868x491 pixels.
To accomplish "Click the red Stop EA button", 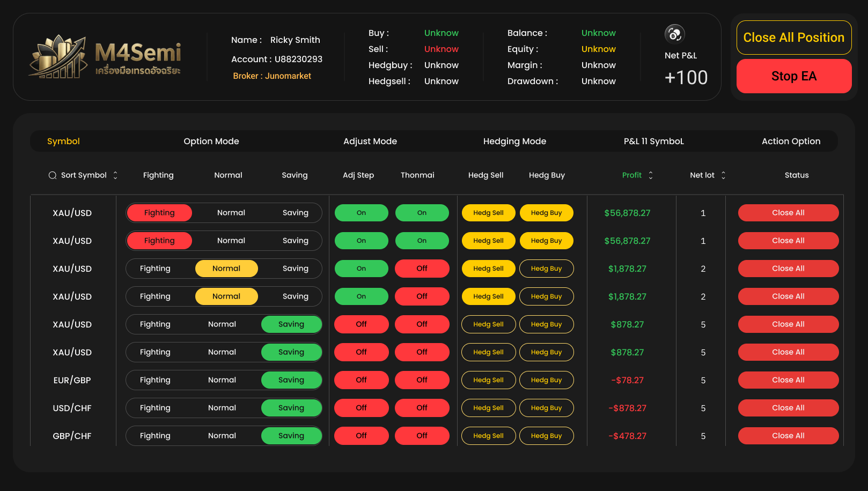I will tap(793, 76).
